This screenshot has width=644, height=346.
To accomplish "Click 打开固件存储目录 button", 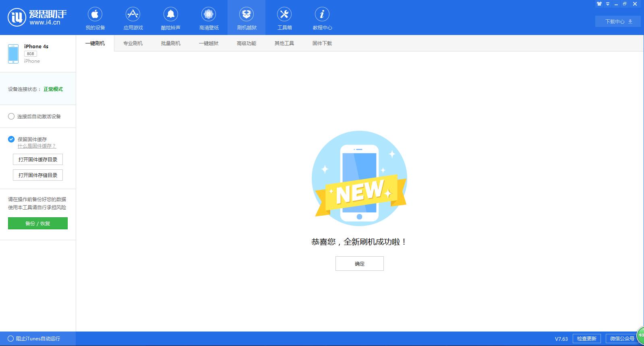I will click(38, 175).
